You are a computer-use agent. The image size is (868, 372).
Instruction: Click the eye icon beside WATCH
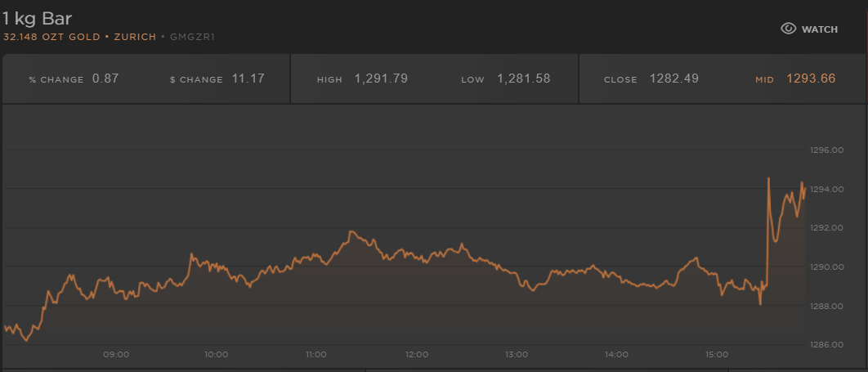[x=788, y=29]
